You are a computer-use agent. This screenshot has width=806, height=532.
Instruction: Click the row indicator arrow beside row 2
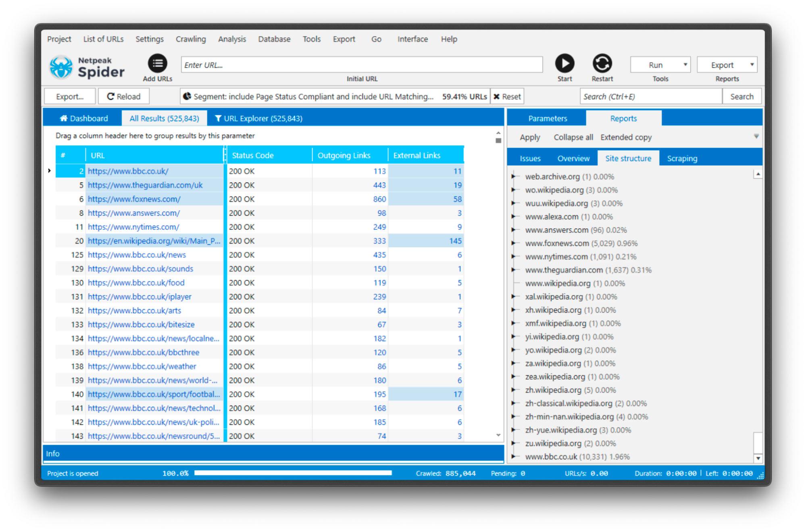pos(49,171)
